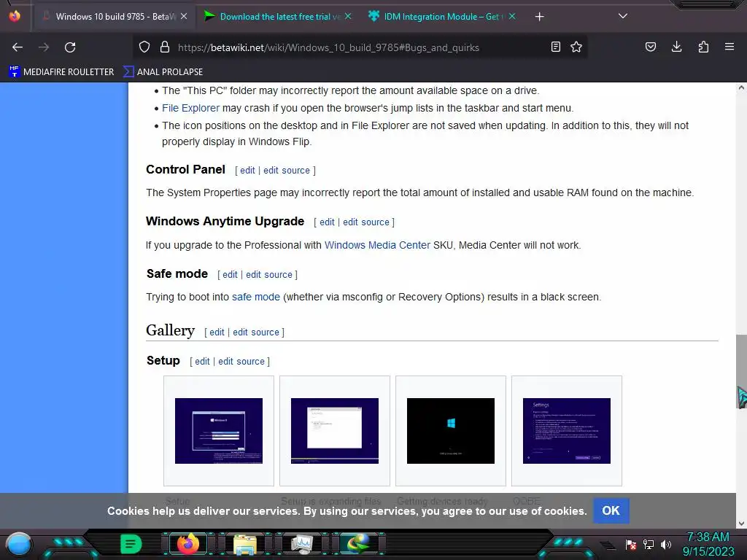Screen dimensions: 747x560
Task: Open the Firefox application menu
Action: 729,47
